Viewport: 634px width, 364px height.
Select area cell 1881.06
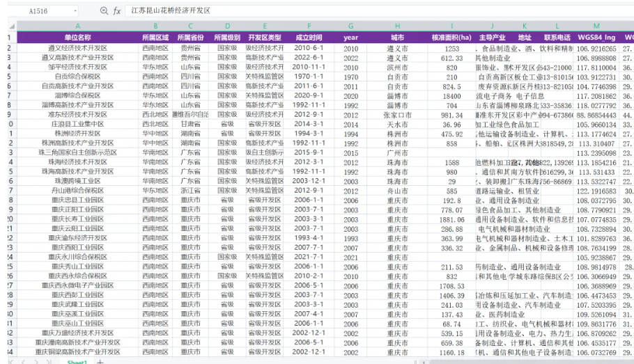pos(451,219)
